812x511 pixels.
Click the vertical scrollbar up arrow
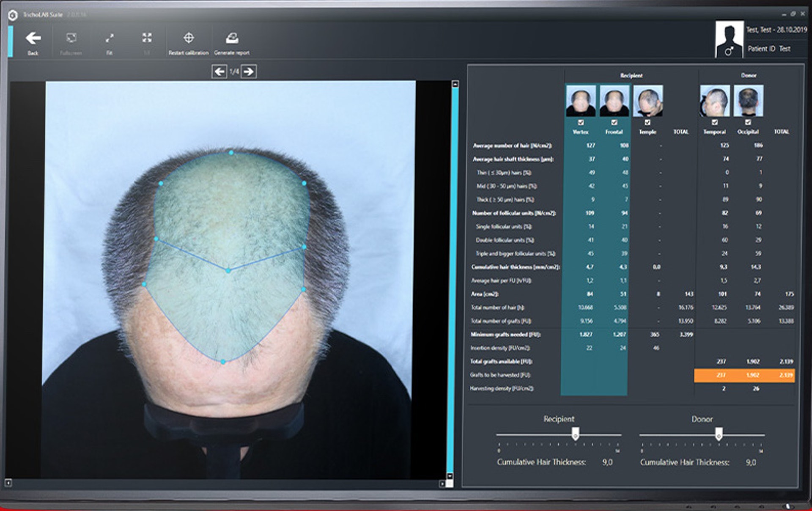(455, 84)
